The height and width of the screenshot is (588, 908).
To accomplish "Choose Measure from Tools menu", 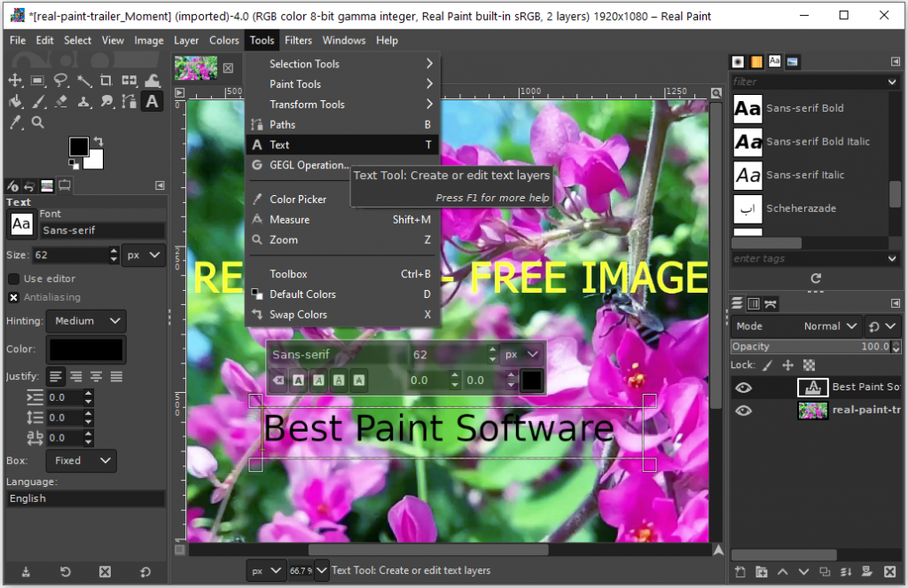I will coord(343,220).
